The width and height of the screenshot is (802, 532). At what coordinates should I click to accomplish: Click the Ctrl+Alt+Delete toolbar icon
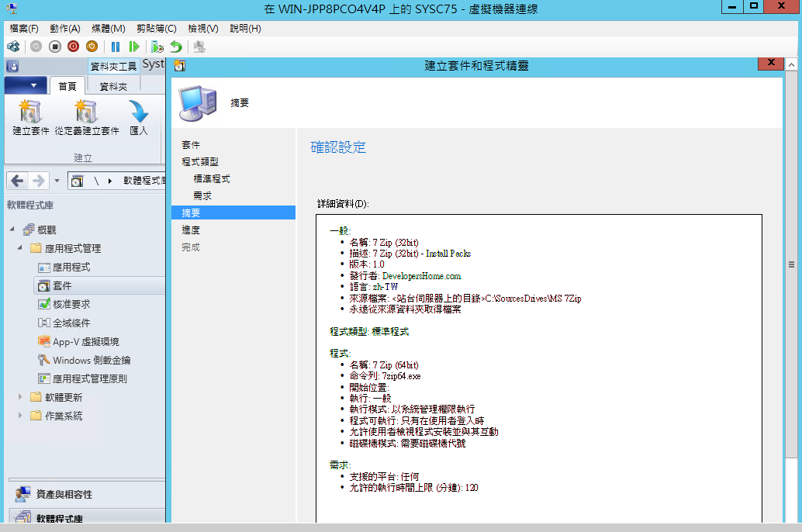(13, 47)
